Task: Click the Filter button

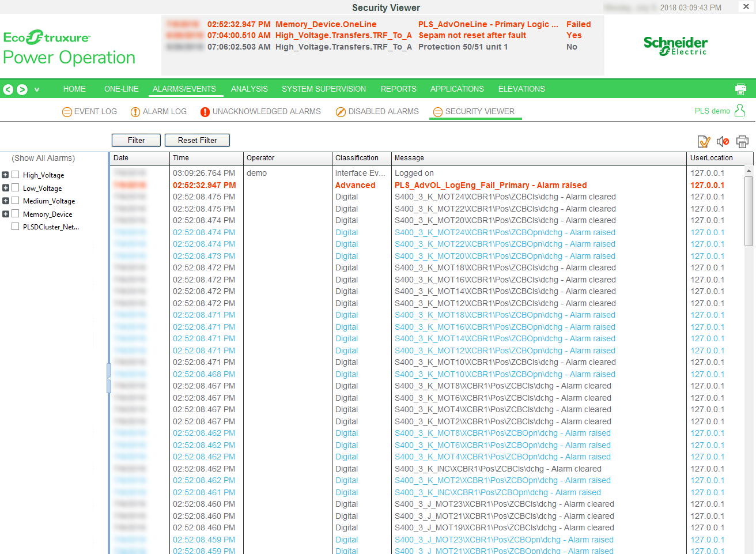Action: [x=136, y=140]
